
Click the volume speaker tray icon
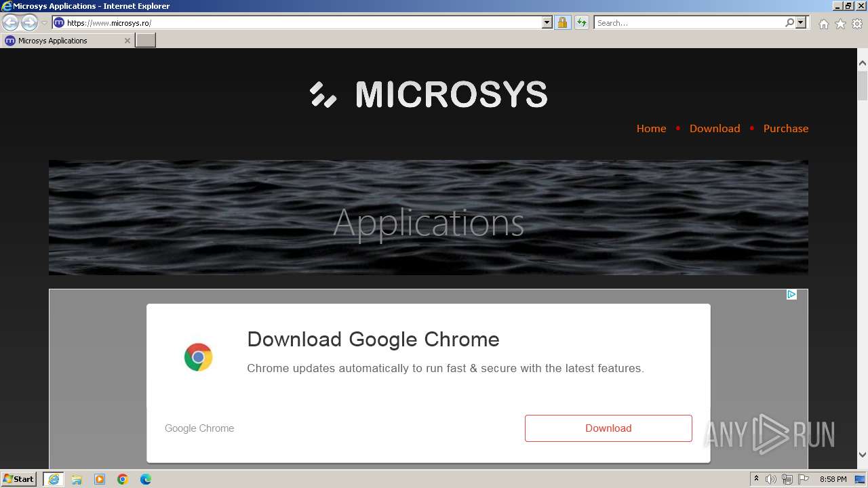tap(770, 479)
